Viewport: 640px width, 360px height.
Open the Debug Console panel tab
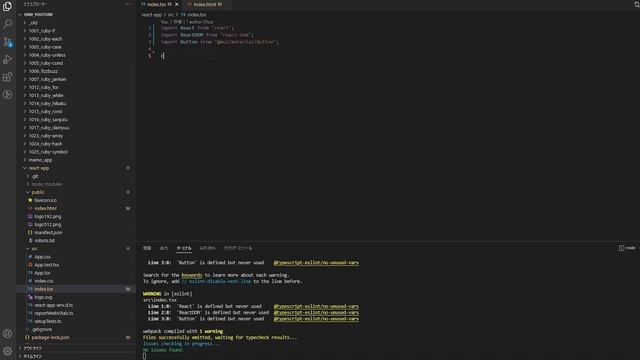(x=238, y=248)
